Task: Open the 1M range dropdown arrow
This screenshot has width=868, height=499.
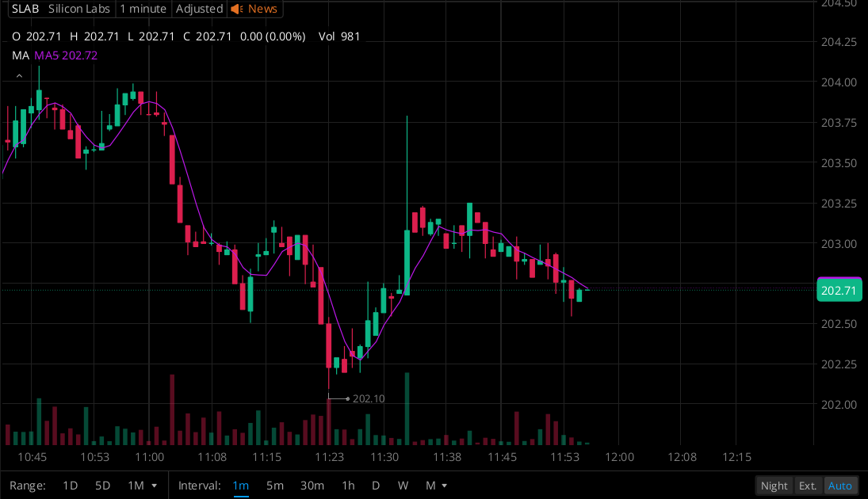Action: (155, 486)
